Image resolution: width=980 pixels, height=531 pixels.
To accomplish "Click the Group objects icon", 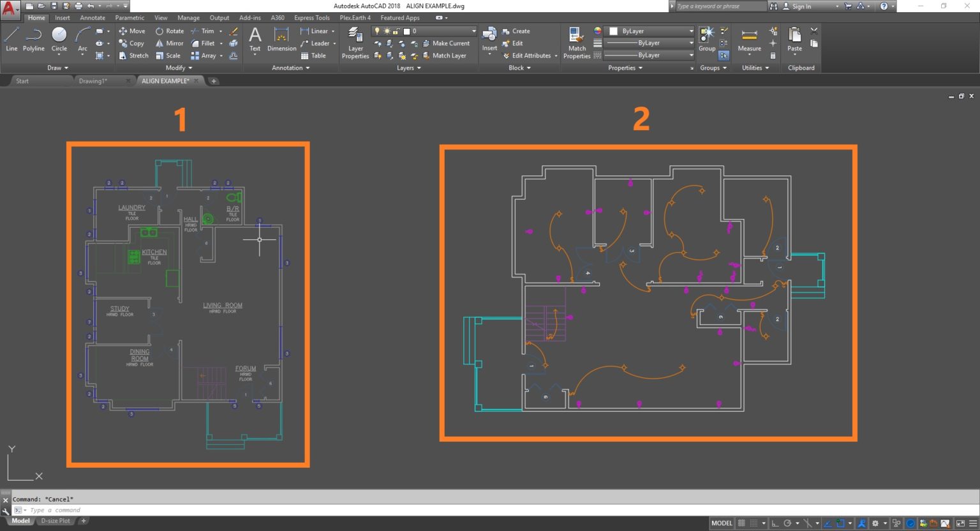I will pyautogui.click(x=707, y=39).
